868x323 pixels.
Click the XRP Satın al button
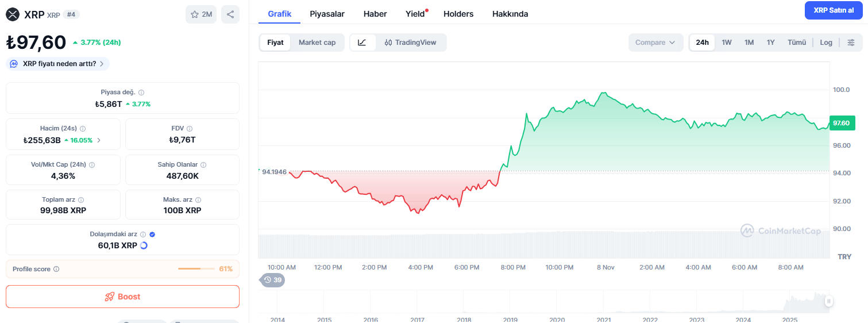(x=834, y=10)
